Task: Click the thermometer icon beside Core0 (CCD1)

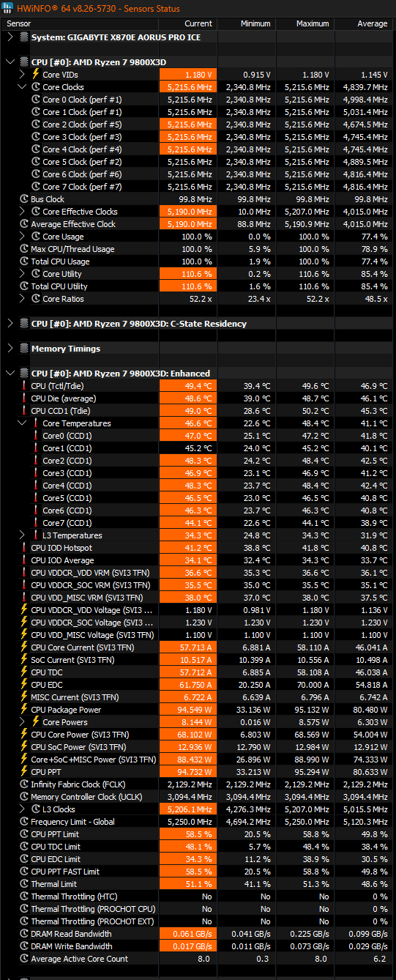Action: 35,436
